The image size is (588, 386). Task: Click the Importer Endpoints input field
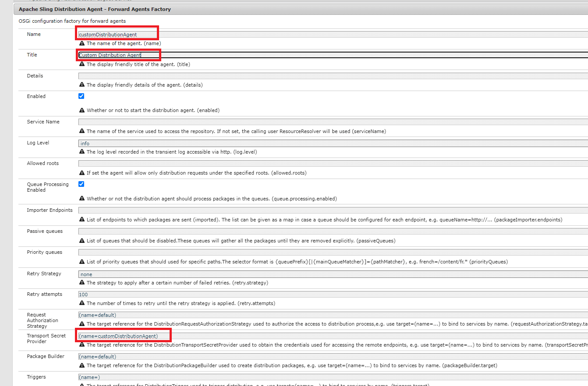pos(333,211)
